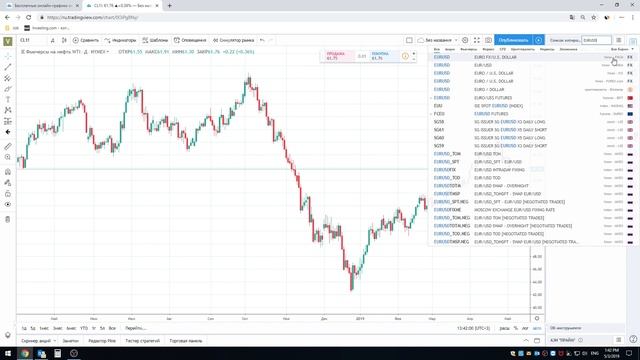Select EURUSD_TOM EUR/USD TOM result
Viewport: 640px width, 360px height.
[533, 154]
